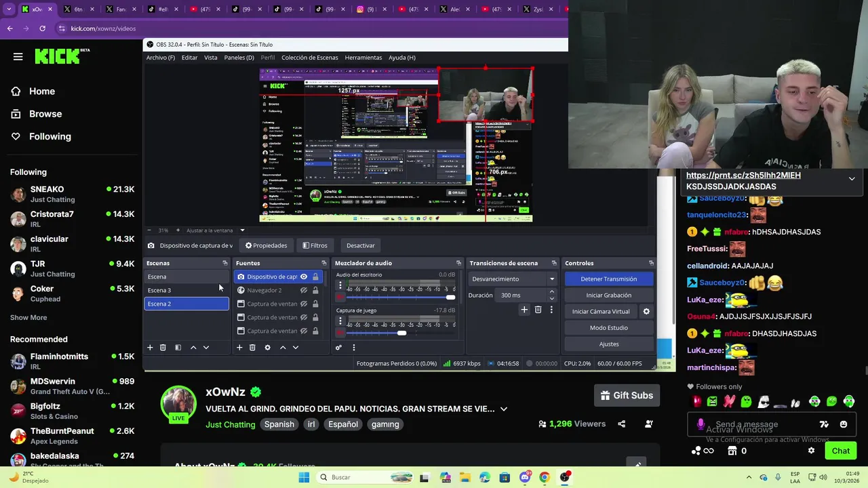The width and height of the screenshot is (868, 488).
Task: Show the last Captura de ventana source
Action: [304, 331]
